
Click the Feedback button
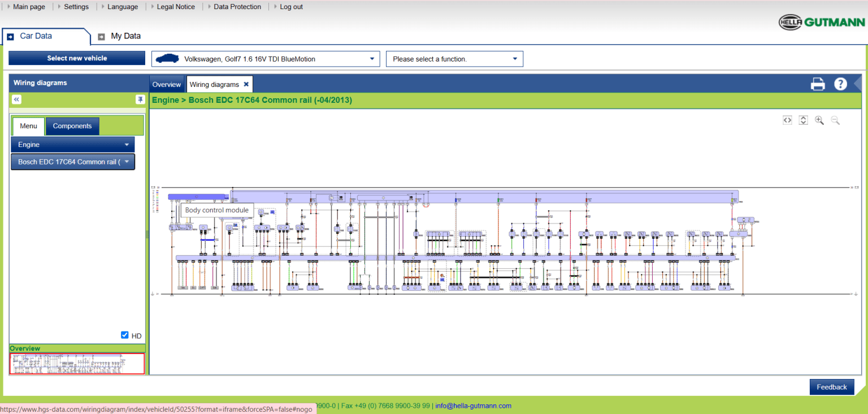(x=831, y=387)
